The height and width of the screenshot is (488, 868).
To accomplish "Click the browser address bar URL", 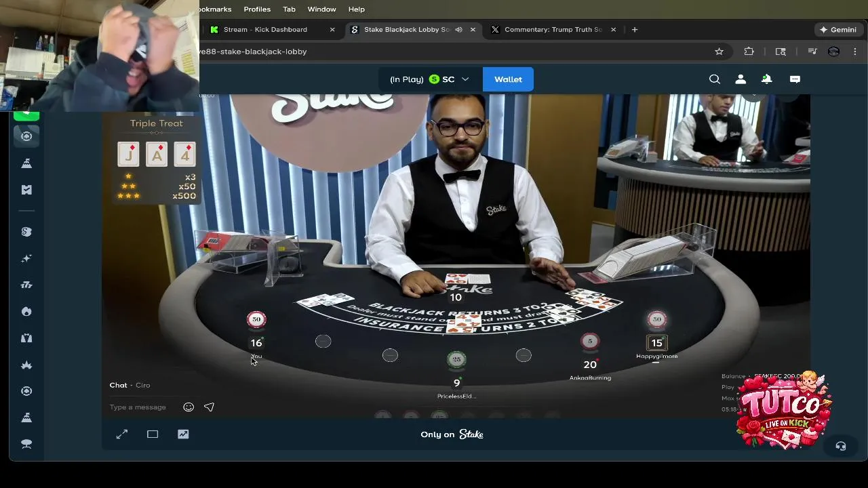I will (253, 52).
